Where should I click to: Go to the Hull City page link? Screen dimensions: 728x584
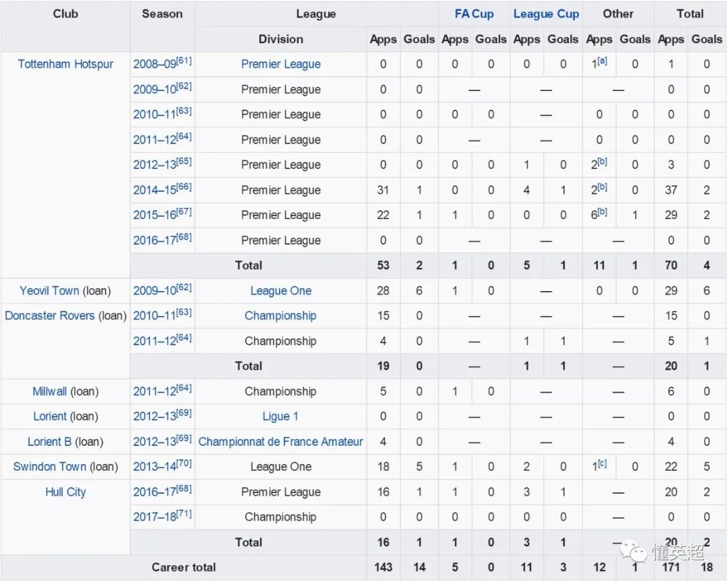[65, 492]
